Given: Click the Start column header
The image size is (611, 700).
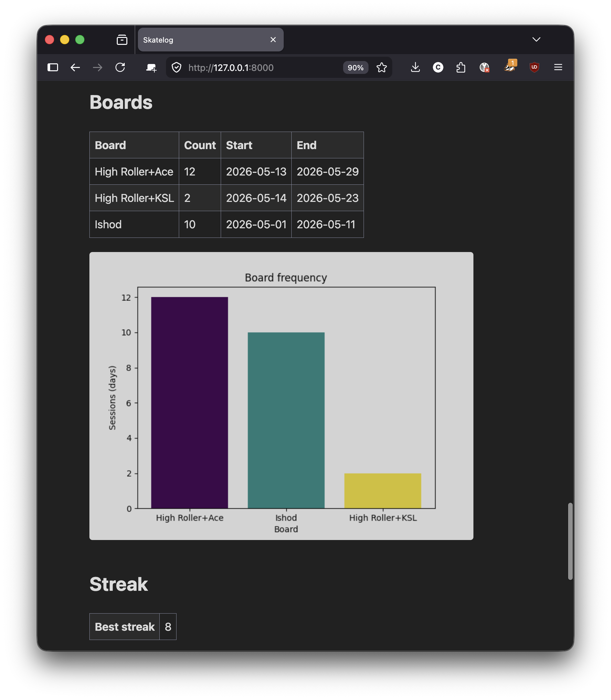Looking at the screenshot, I should [x=256, y=145].
